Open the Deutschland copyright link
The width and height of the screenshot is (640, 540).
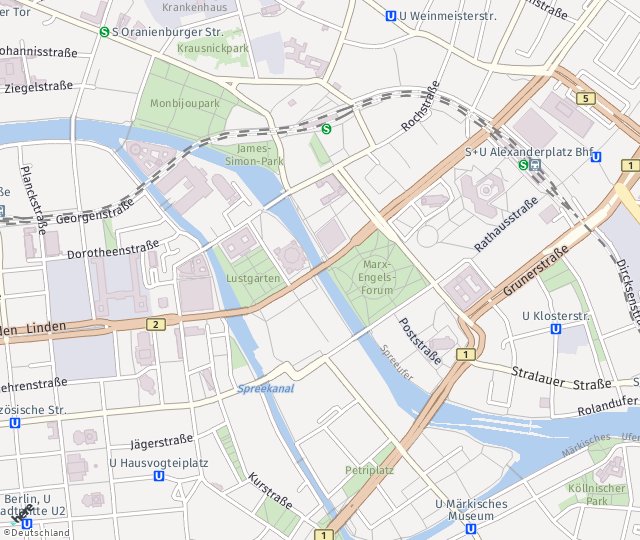tap(37, 533)
